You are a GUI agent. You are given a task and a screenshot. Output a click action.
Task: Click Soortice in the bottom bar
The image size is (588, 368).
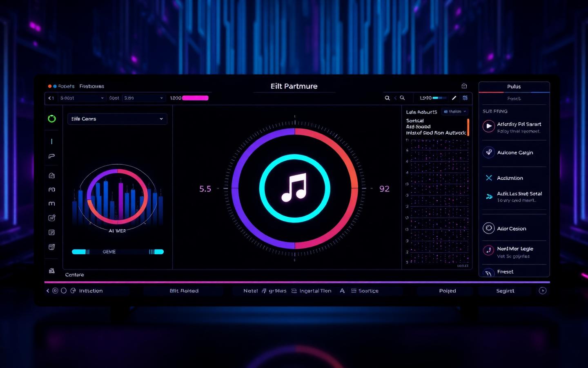coord(368,291)
